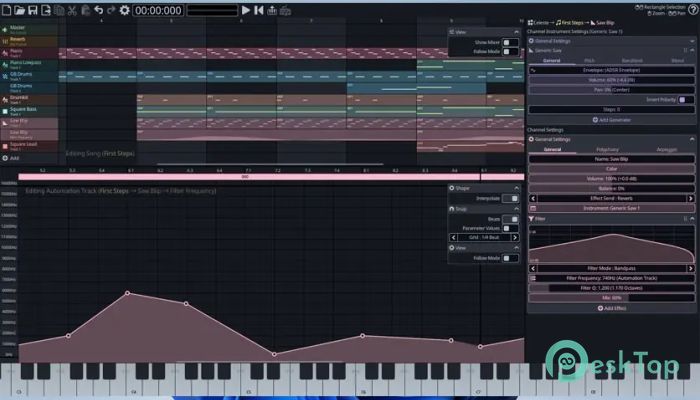
Task: Toggle the Beats snap switch
Action: tap(510, 219)
